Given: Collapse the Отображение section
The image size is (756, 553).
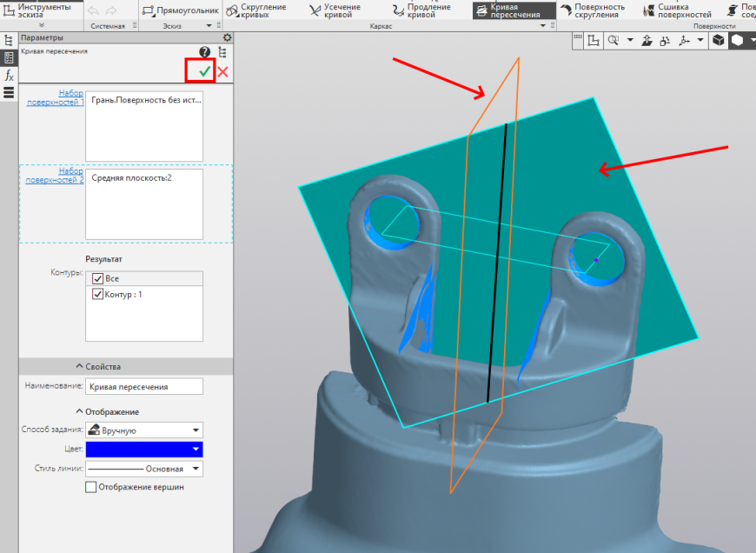Looking at the screenshot, I should click(x=108, y=411).
